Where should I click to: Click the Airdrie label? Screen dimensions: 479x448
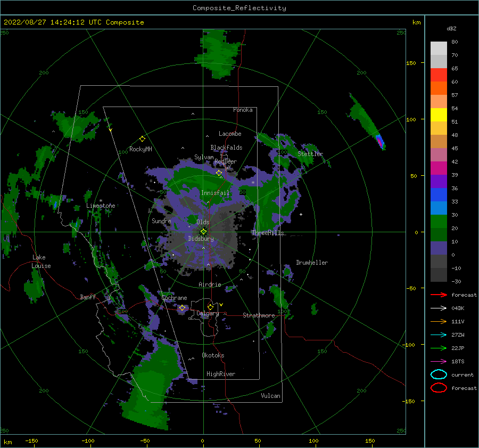(x=210, y=284)
